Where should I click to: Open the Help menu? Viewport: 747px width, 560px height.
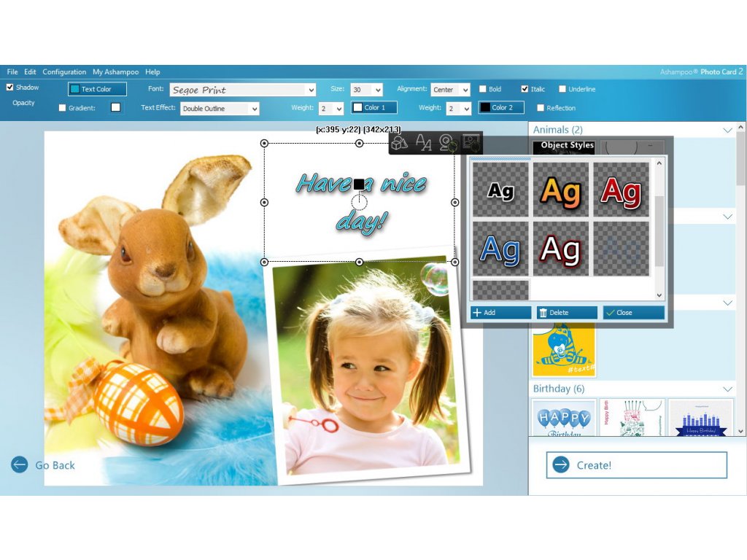point(152,72)
